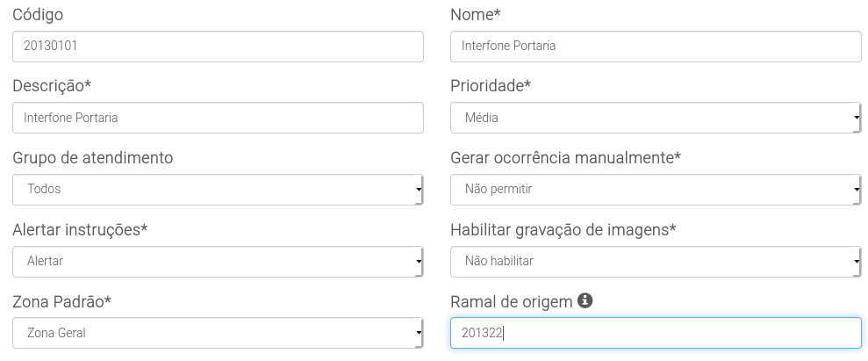Screen dimensions: 868x361
Task: Expand the Zona Padrão dropdown
Action: [218, 333]
